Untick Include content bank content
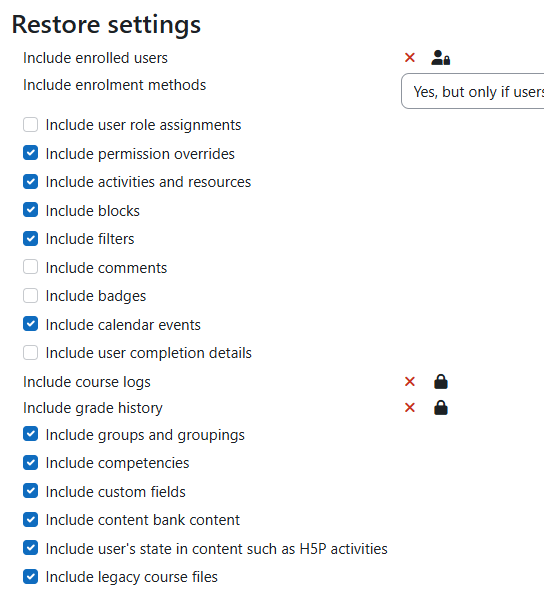The image size is (544, 595). click(x=30, y=520)
